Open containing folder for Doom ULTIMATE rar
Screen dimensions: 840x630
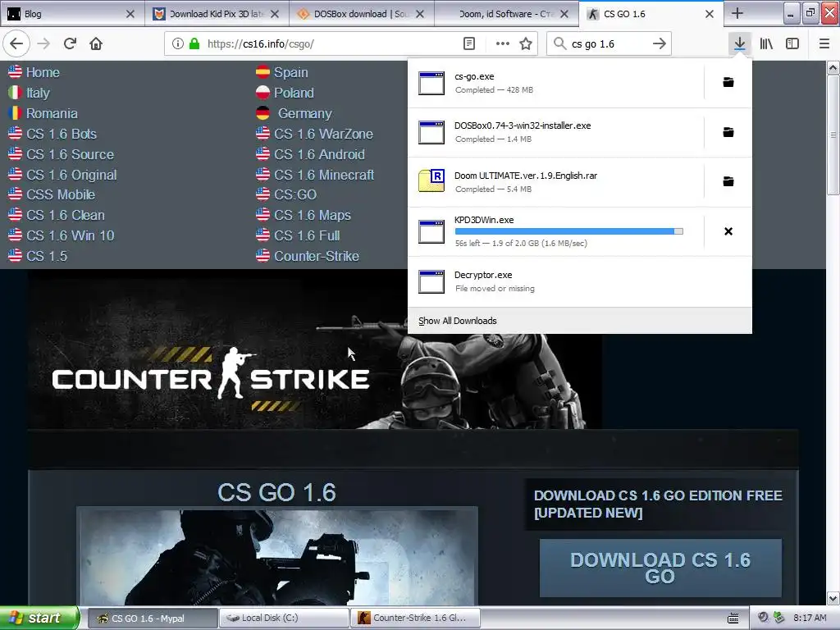[x=728, y=181]
